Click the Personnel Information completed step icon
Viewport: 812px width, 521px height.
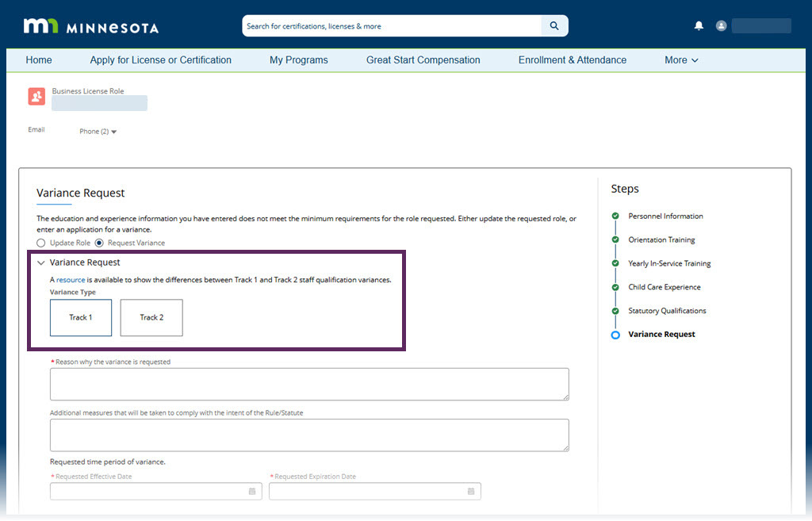coord(615,216)
